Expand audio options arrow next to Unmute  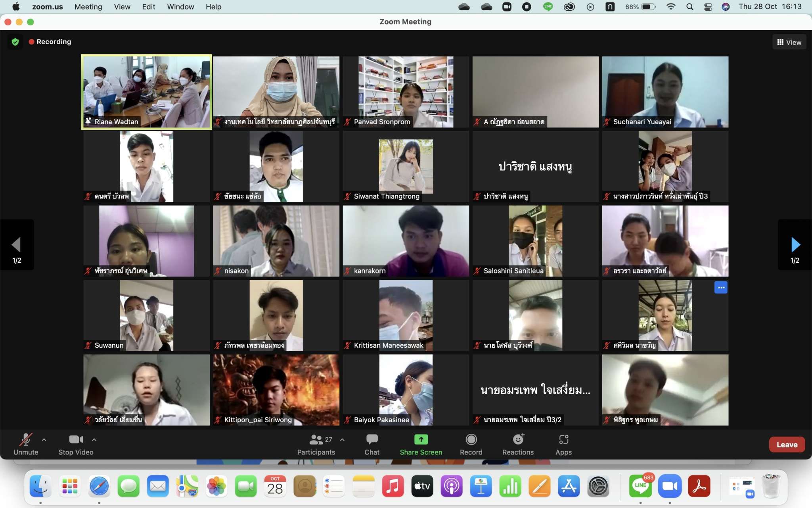point(44,440)
